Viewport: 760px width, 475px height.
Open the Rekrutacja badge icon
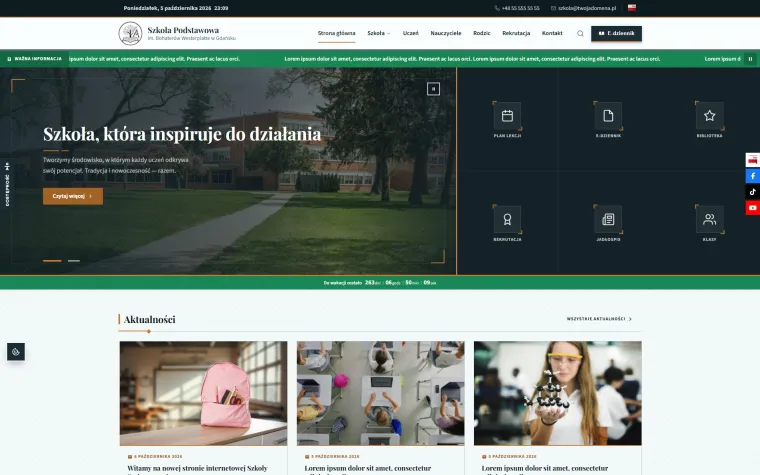[507, 220]
